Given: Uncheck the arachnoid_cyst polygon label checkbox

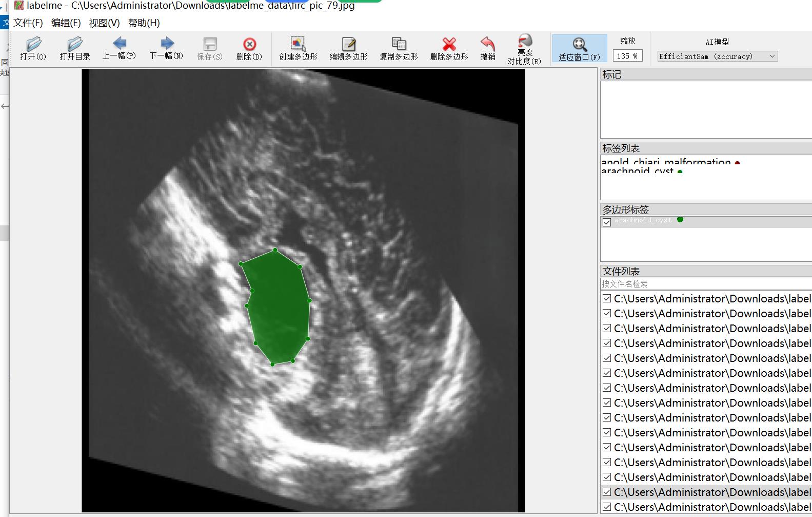Looking at the screenshot, I should click(607, 222).
